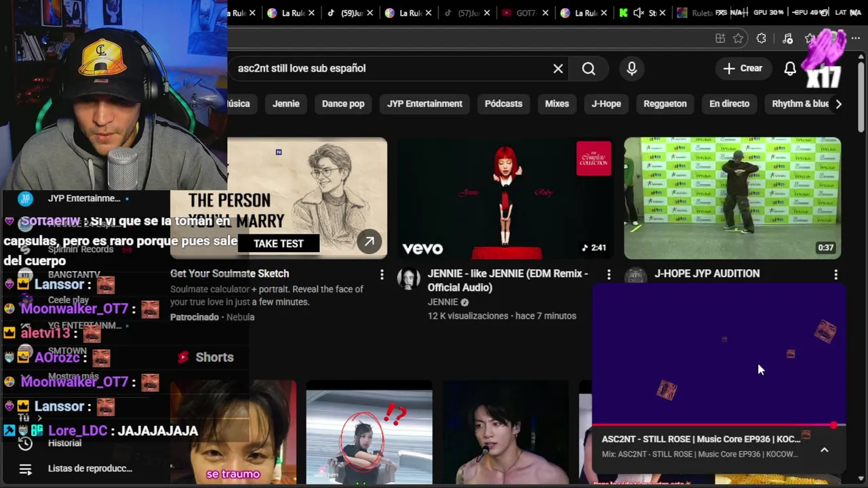This screenshot has width=868, height=488.
Task: Click the browser media control music icon
Action: tap(787, 39)
